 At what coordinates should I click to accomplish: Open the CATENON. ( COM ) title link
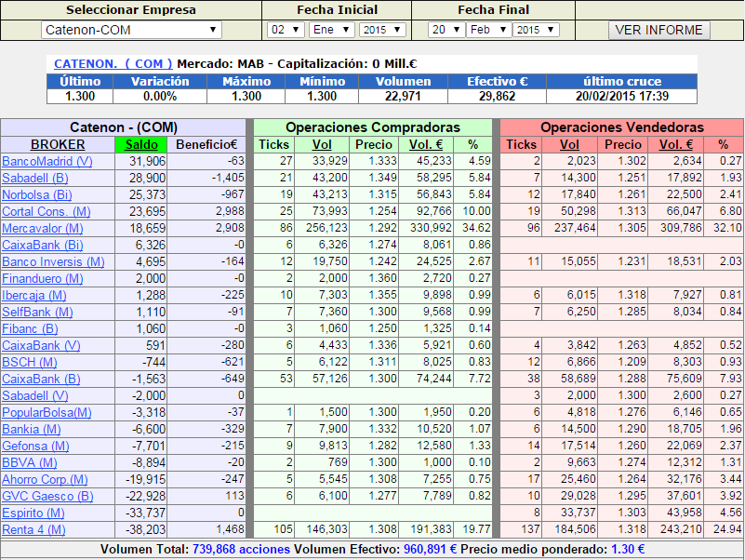[x=113, y=63]
